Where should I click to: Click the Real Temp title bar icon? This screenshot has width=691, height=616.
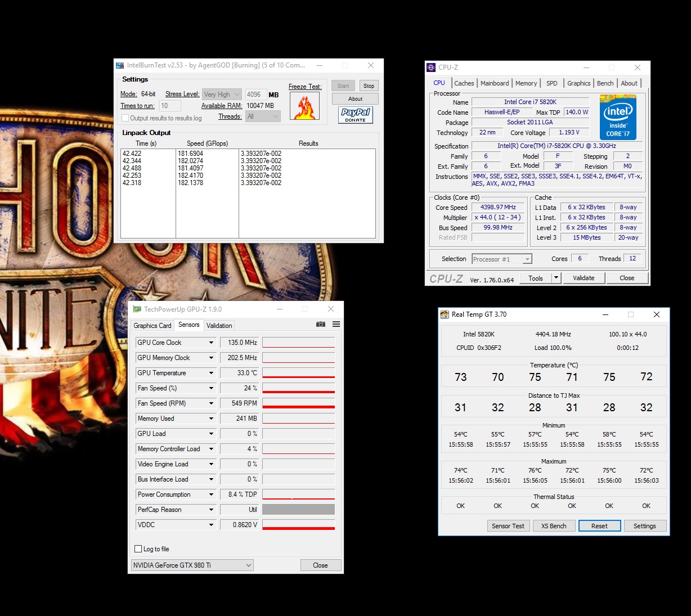coord(445,314)
